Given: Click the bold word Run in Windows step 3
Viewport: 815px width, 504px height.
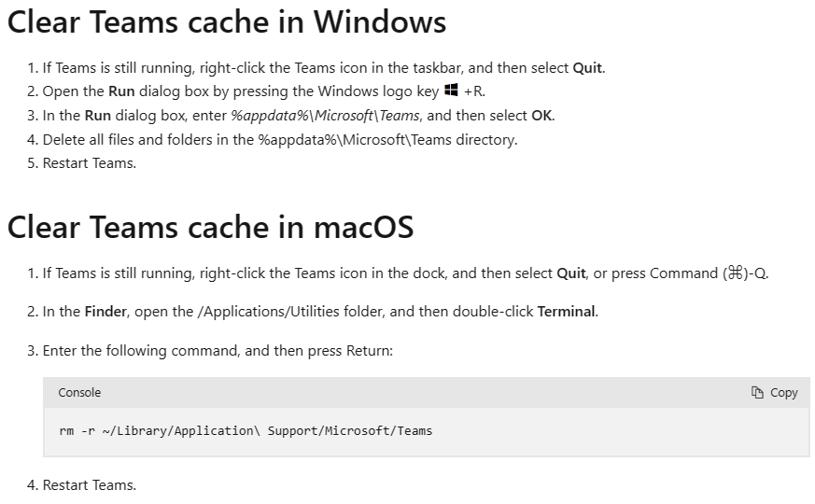Looking at the screenshot, I should coord(98,116).
